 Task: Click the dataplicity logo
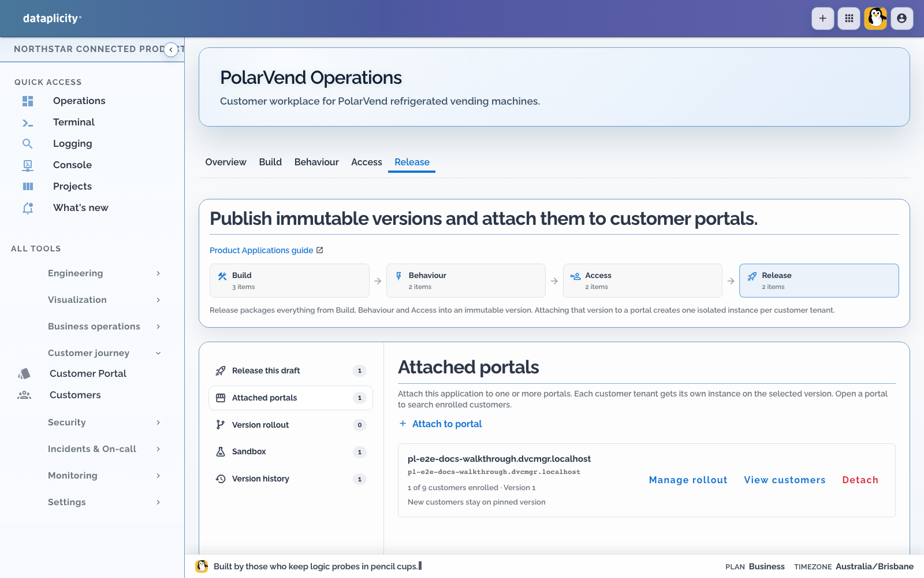point(52,18)
